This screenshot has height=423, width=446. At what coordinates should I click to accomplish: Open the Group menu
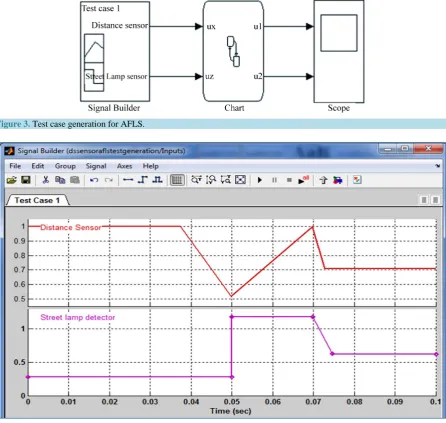(65, 166)
